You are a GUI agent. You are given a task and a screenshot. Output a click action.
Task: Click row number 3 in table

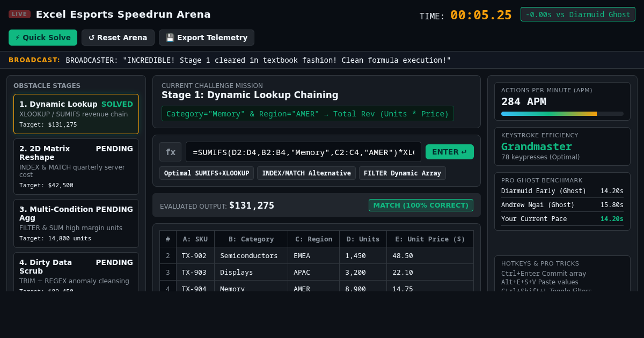[x=168, y=272]
